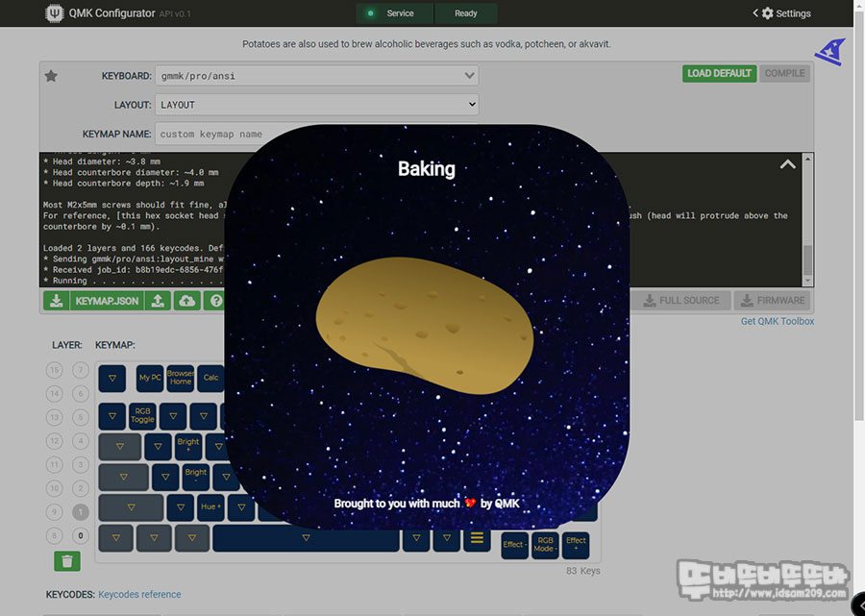The width and height of the screenshot is (865, 616).
Task: Click the upload keymap.json icon
Action: pos(158,301)
